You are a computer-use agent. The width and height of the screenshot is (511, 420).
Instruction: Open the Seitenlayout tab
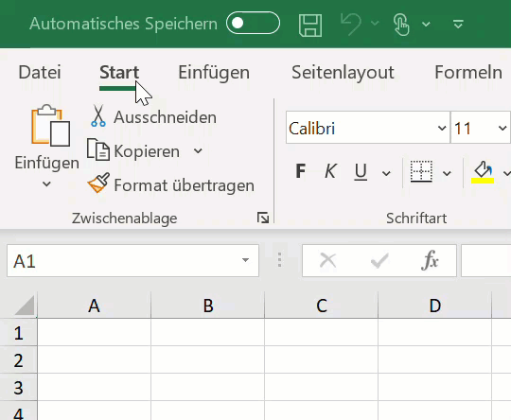pos(343,73)
